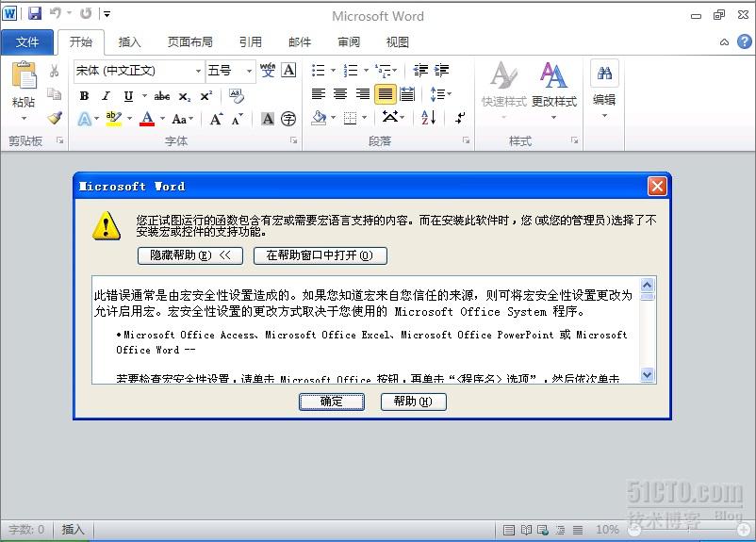Toggle justify alignment (highlighted)

coord(385,94)
